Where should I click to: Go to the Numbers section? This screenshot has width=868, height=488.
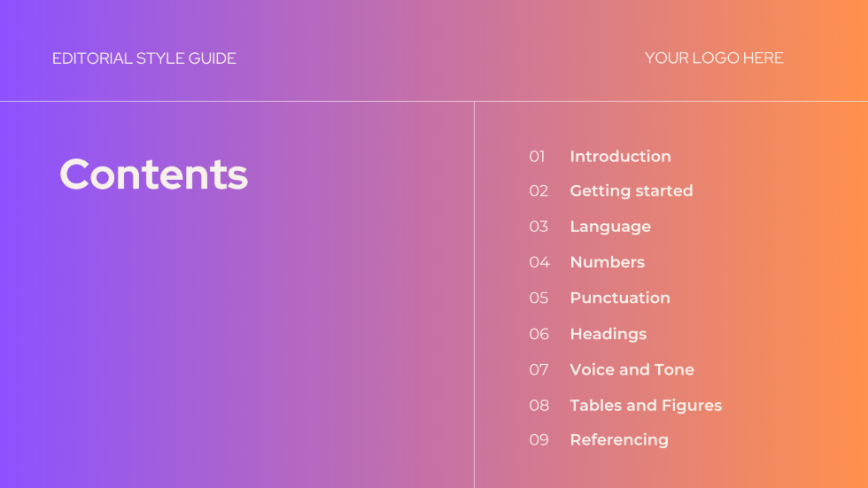pos(608,262)
